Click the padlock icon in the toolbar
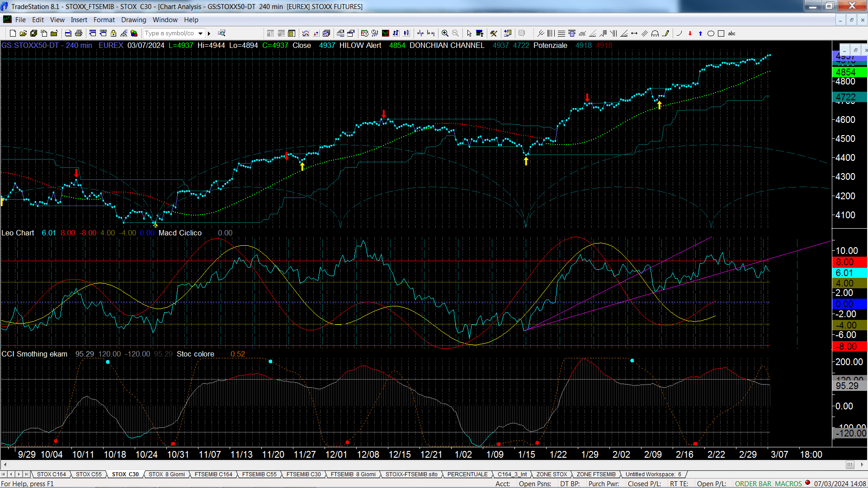 tap(113, 33)
